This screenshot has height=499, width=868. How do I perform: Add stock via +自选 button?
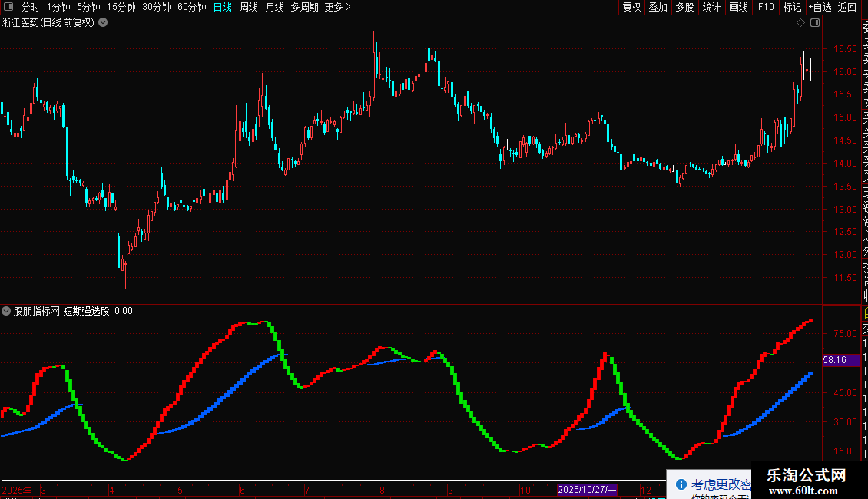click(820, 7)
